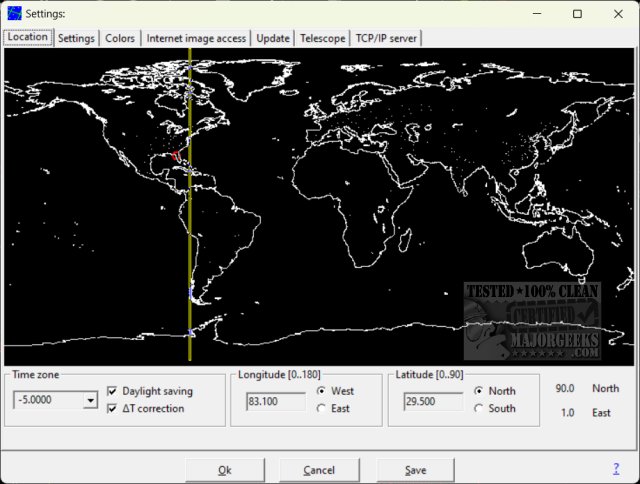The height and width of the screenshot is (484, 640).
Task: Click the cursor readout label 'North'
Action: [605, 389]
